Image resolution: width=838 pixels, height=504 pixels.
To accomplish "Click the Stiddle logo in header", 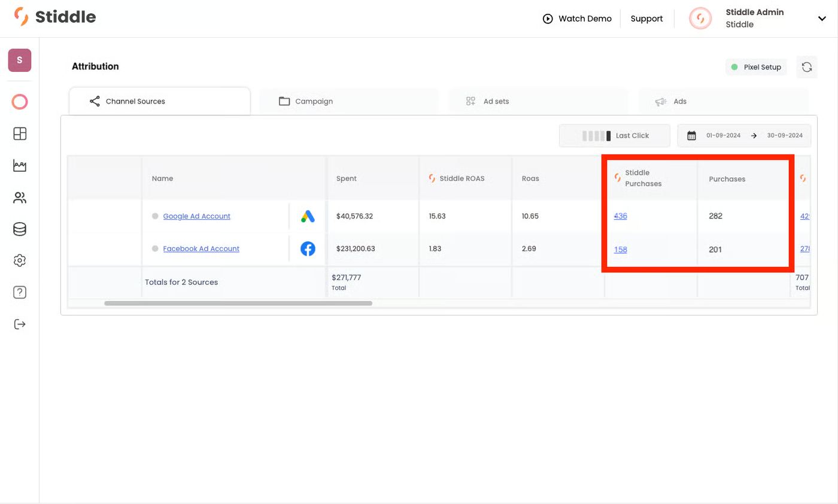I will (55, 17).
